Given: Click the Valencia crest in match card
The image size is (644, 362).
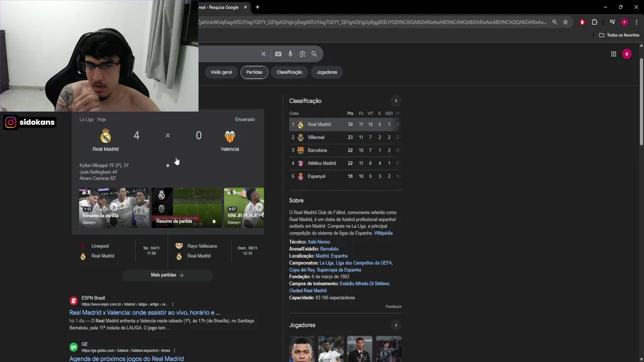Looking at the screenshot, I should 229,137.
